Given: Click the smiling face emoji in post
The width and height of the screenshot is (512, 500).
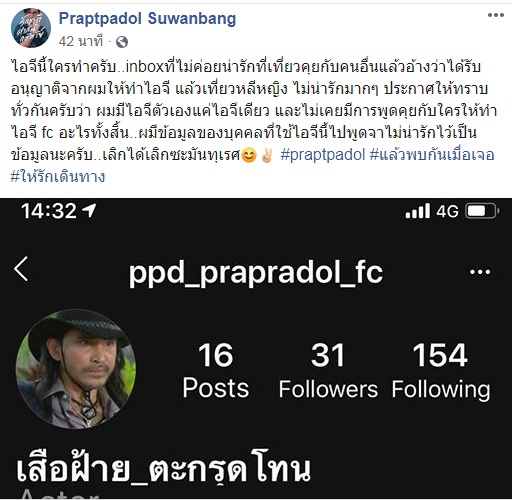Looking at the screenshot, I should (x=249, y=156).
